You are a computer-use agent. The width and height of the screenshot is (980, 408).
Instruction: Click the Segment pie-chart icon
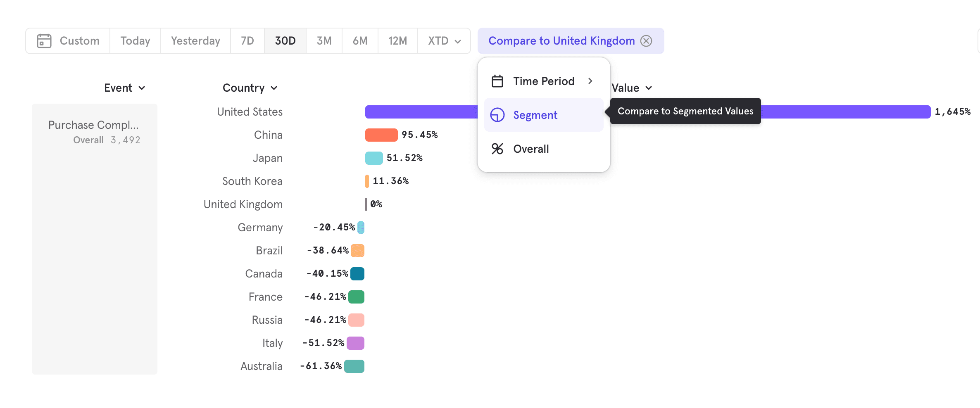click(497, 115)
